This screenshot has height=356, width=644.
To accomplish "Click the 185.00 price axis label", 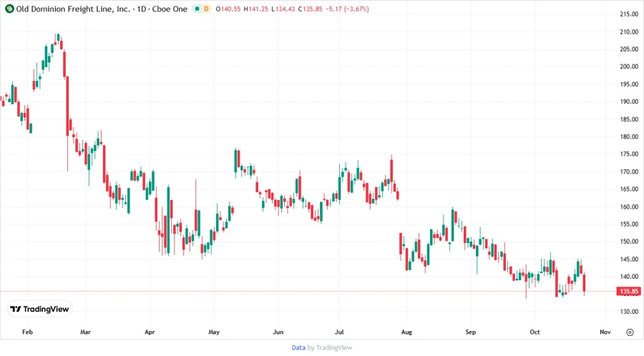I will [x=629, y=119].
